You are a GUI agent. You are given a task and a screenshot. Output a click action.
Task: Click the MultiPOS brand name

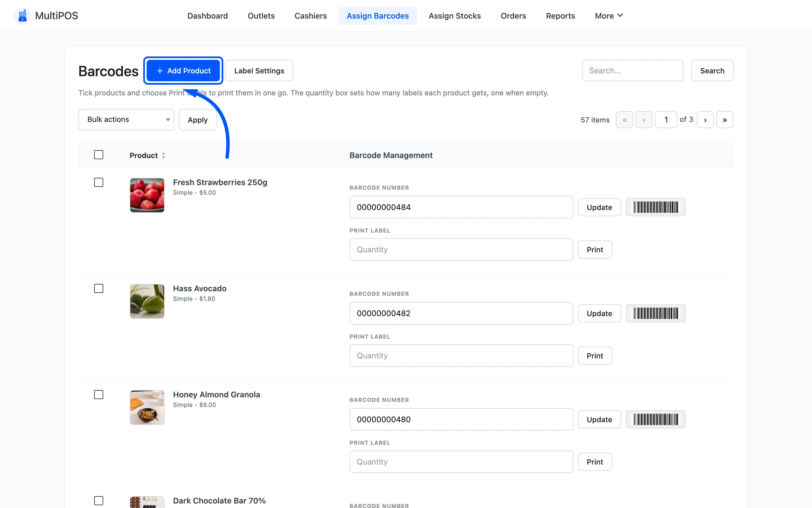click(x=56, y=16)
